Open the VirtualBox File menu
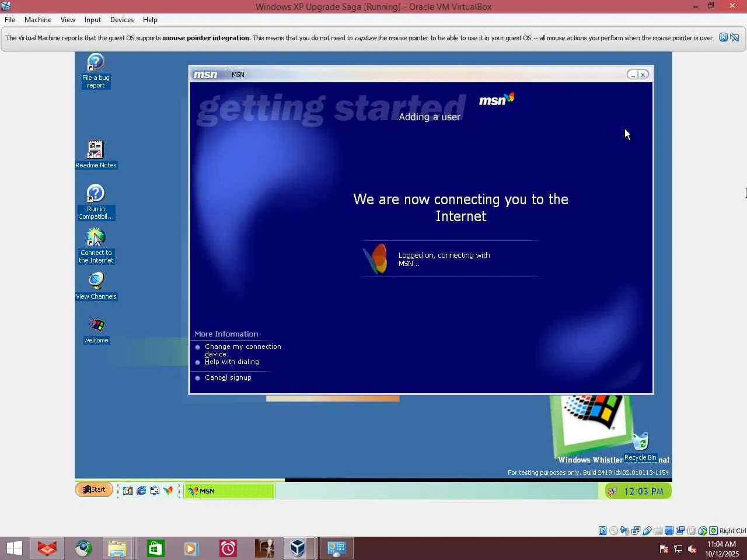The height and width of the screenshot is (560, 747). coord(10,19)
